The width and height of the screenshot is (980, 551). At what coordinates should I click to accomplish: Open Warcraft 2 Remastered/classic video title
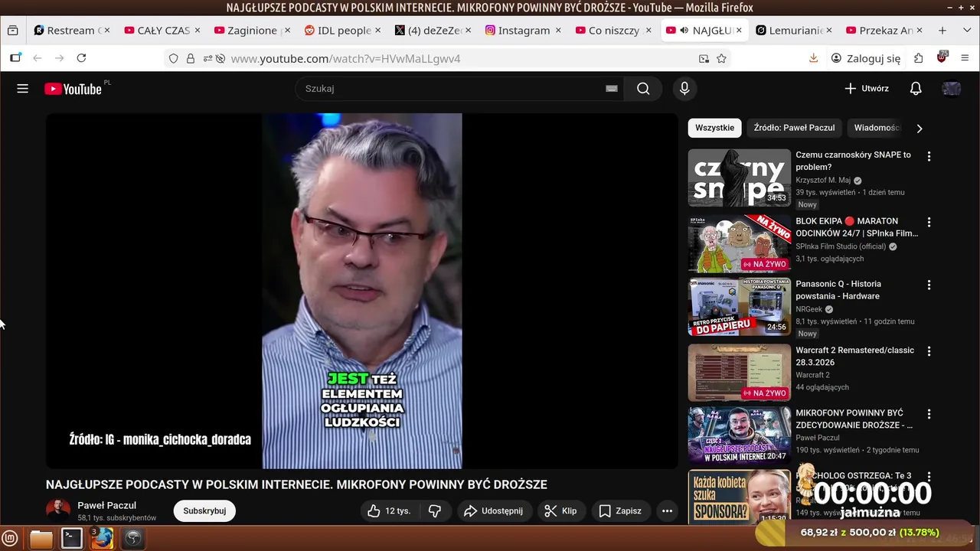854,356
